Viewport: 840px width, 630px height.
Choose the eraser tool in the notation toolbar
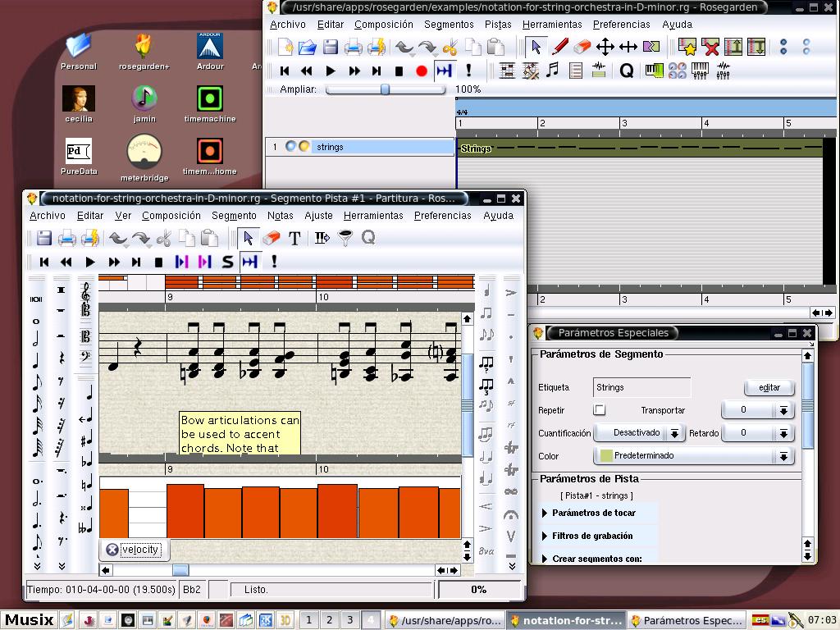pyautogui.click(x=270, y=238)
